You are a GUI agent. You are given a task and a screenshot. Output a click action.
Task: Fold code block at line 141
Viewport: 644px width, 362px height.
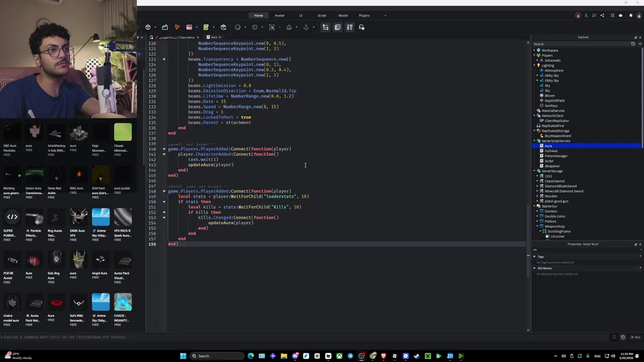[x=164, y=154]
